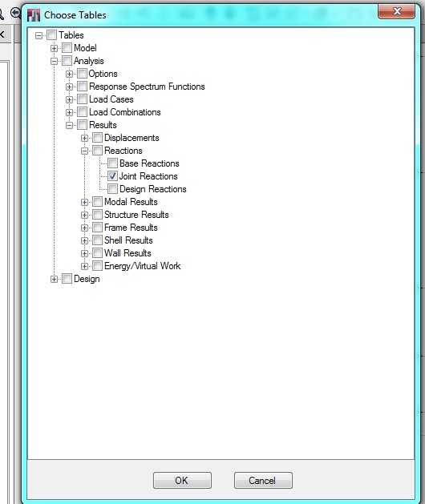Enable the Design Reactions checkbox
This screenshot has height=504, width=425.
click(x=112, y=189)
